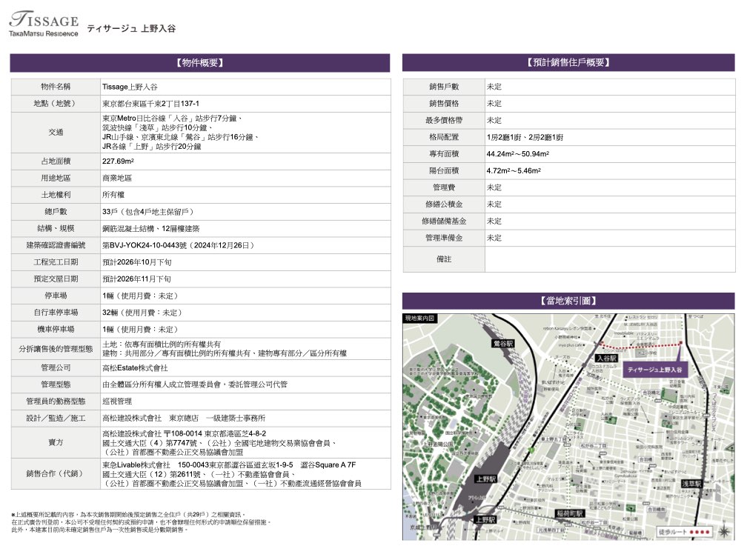This screenshot has height=560, width=747.
Task: Select the certificate number 第BVJ-YOK24-10-0443號
Action: click(x=145, y=245)
